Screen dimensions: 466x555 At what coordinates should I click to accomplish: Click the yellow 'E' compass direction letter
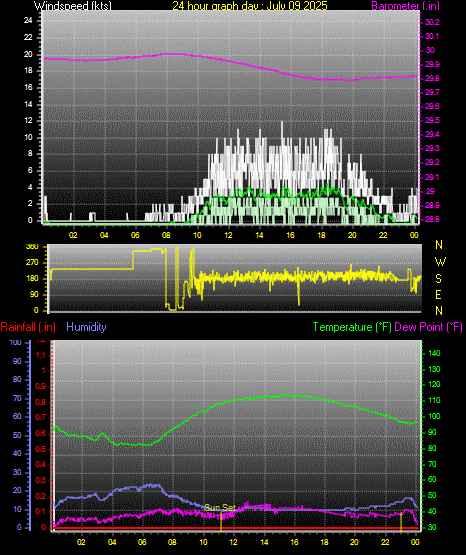pyautogui.click(x=438, y=294)
